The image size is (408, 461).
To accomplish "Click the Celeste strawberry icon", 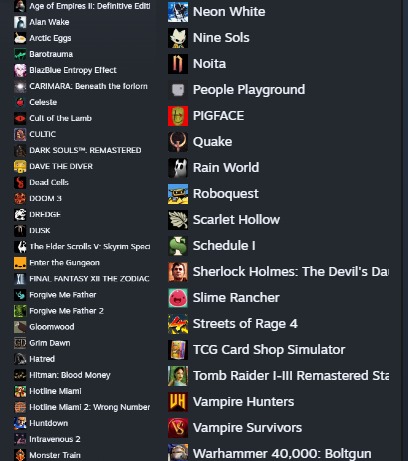I will pos(20,102).
